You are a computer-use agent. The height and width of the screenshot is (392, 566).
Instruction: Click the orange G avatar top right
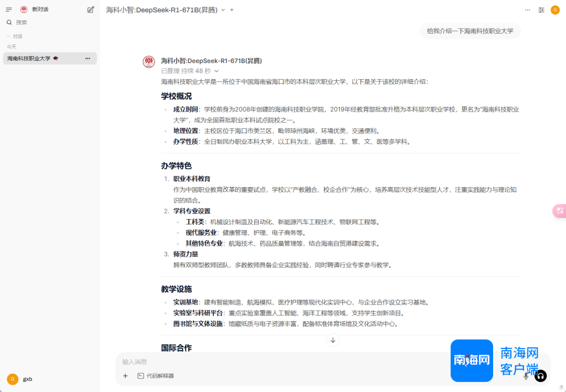click(x=555, y=10)
